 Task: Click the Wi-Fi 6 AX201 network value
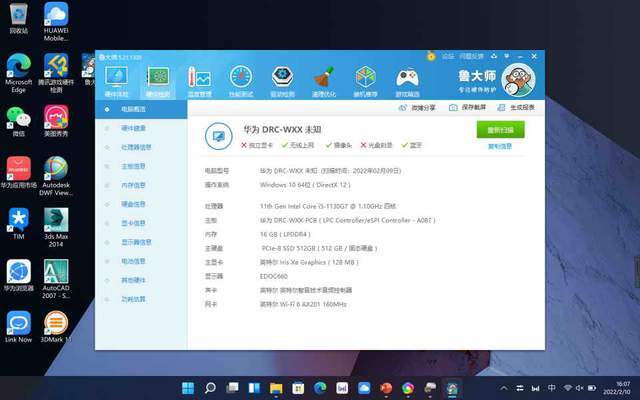[x=303, y=304]
